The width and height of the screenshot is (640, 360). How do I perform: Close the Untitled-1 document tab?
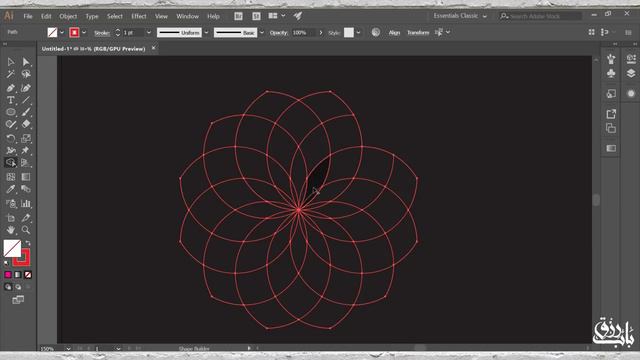(153, 48)
